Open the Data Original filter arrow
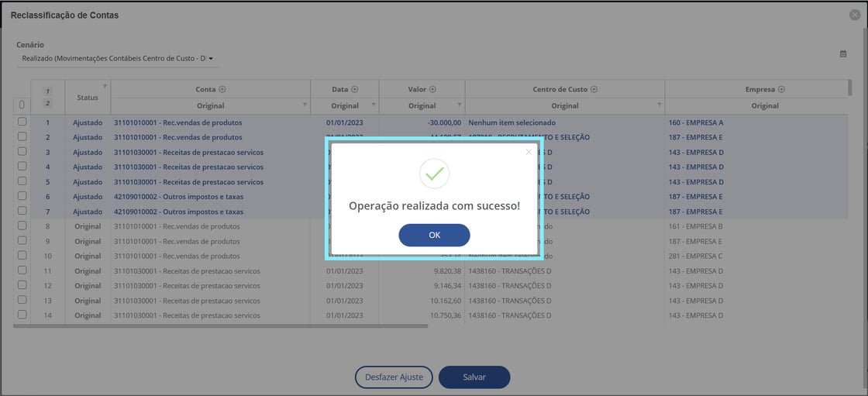This screenshot has height=396, width=868. tap(374, 105)
